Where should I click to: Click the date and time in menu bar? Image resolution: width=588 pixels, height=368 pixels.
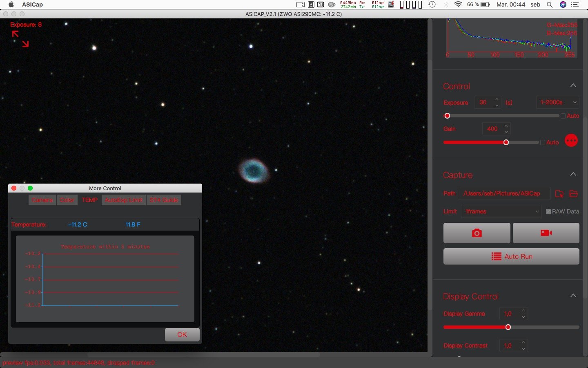click(x=511, y=4)
